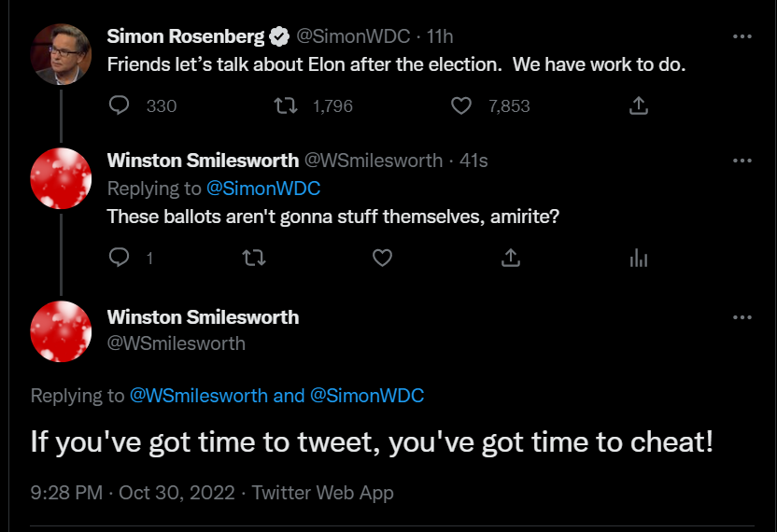Click the '9:28 PM · Oct 30, 2022' timestamp
This screenshot has width=777, height=532.
click(x=133, y=493)
